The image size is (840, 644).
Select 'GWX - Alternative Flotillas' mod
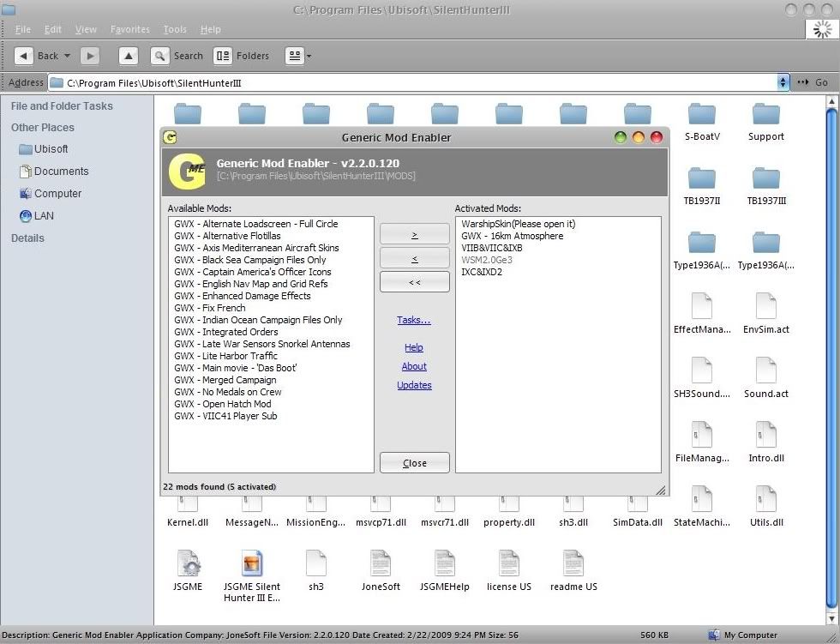227,236
